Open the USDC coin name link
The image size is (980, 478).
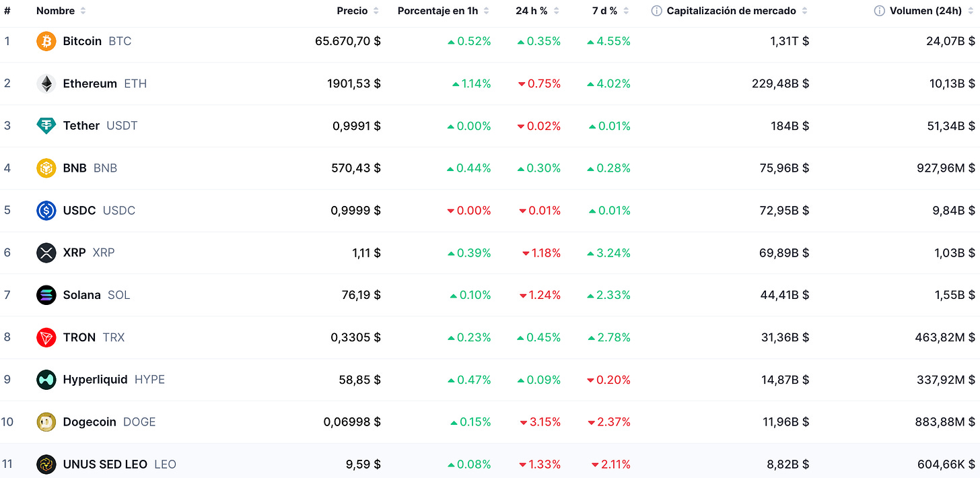(x=79, y=211)
